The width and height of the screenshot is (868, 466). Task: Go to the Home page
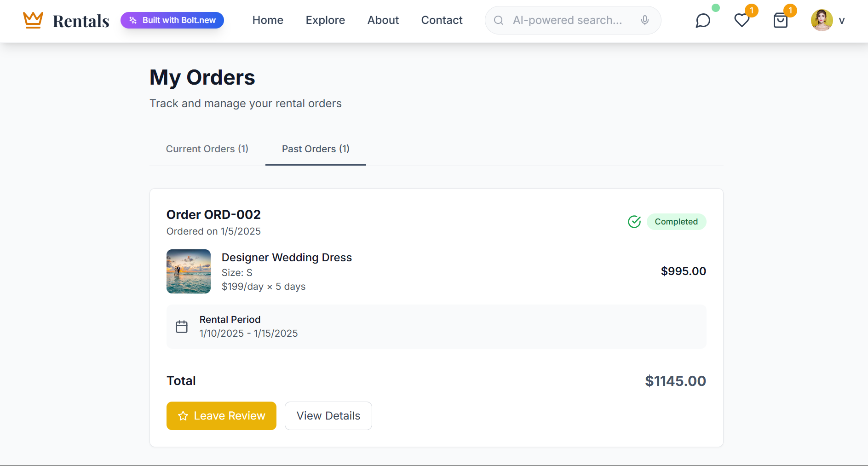tap(268, 20)
